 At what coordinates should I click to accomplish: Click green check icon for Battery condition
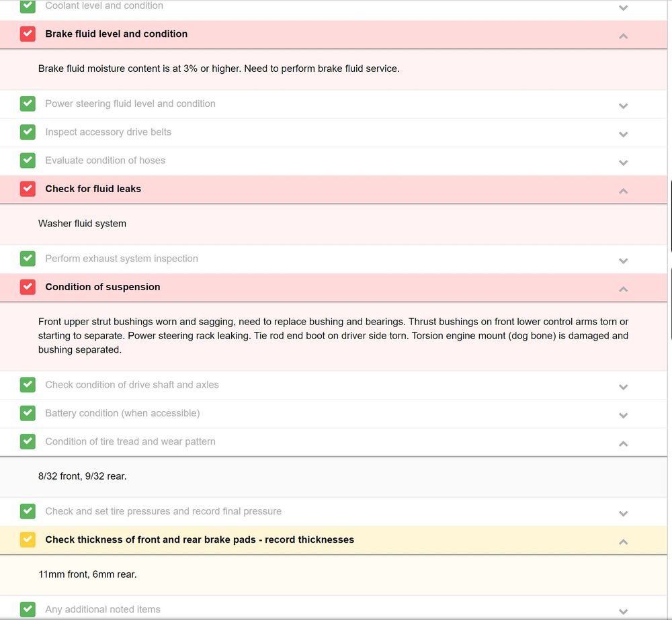28,414
